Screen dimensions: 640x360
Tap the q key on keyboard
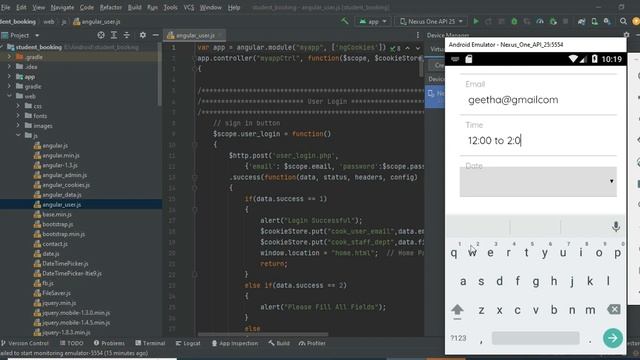tap(454, 253)
